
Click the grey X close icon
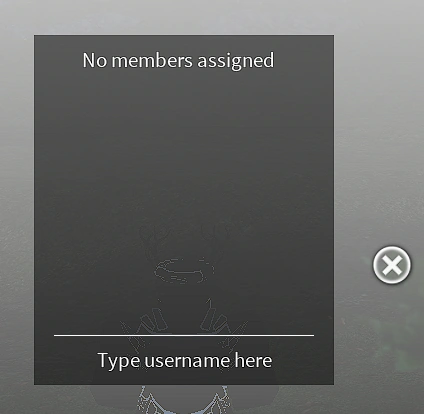pos(392,265)
